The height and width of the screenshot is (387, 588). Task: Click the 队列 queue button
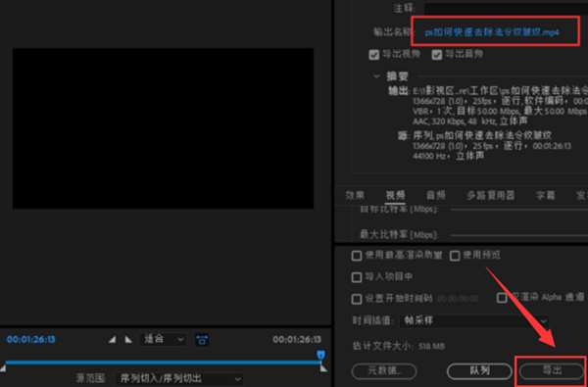[x=479, y=371]
